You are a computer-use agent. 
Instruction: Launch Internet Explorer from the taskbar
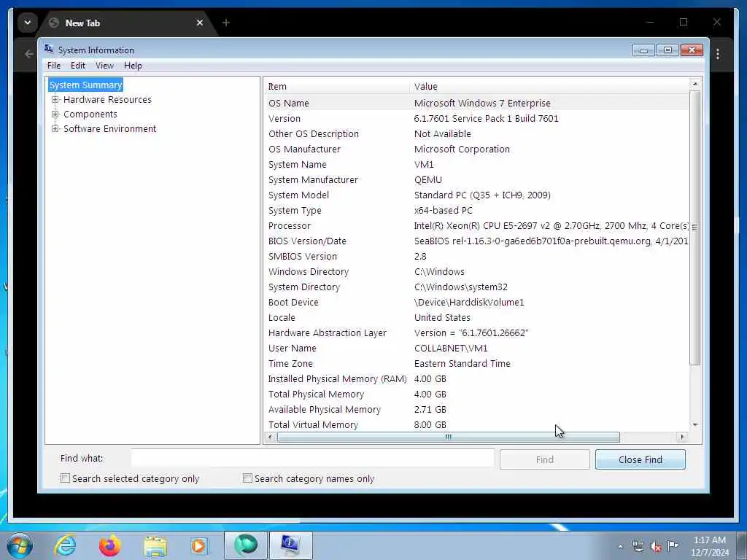[65, 545]
